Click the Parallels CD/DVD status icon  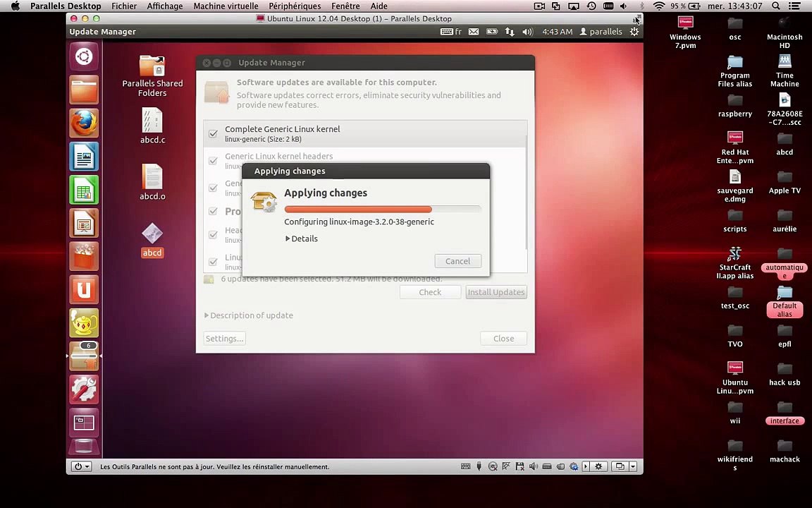click(493, 466)
